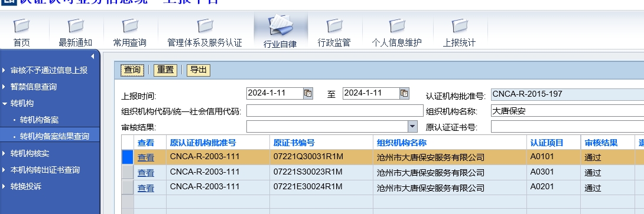Expand 转机构核实 tree node
The image size is (644, 214).
point(4,153)
